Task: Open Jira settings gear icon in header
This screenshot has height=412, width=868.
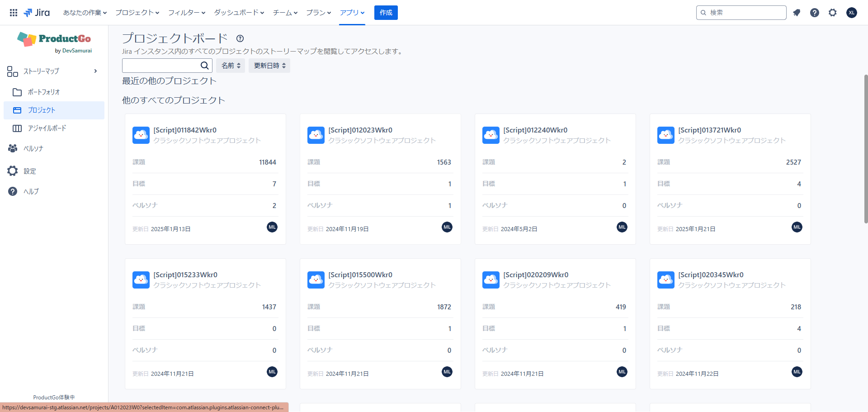Action: coord(833,13)
